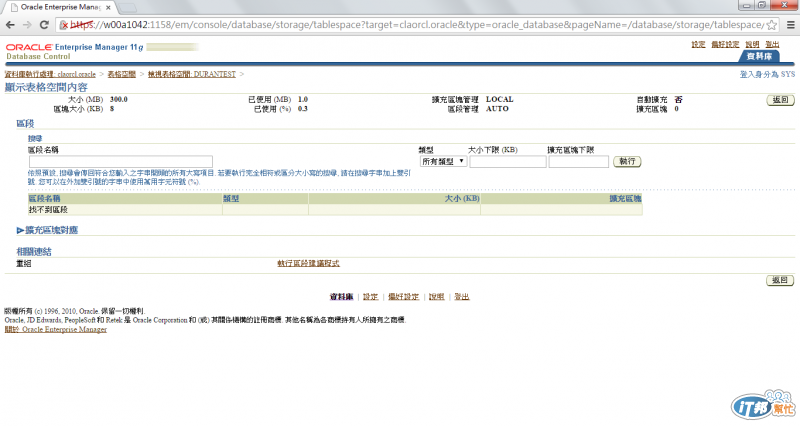Switch to the 資料庫 tab

click(x=759, y=56)
